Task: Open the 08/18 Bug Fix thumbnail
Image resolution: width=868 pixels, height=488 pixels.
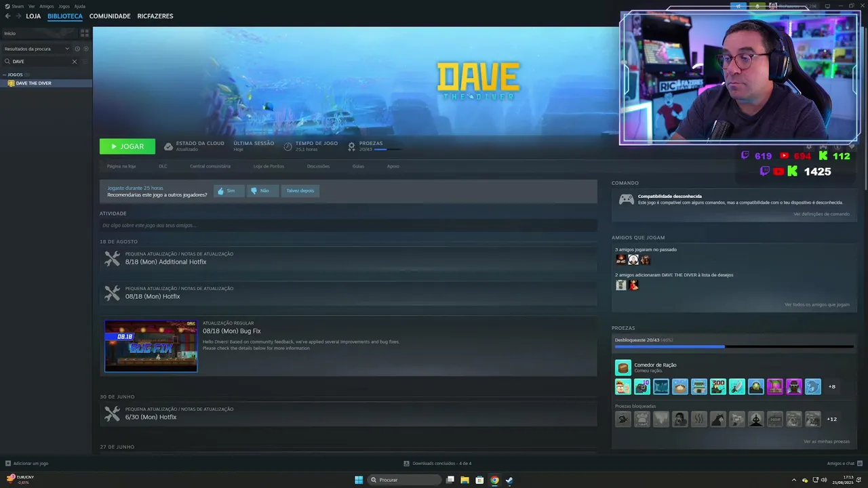Action: point(151,346)
